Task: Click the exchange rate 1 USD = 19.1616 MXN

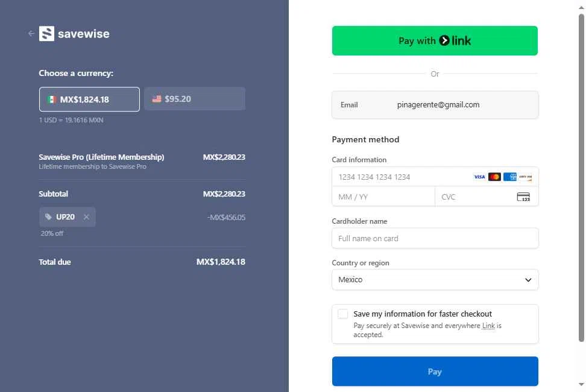Action: point(71,120)
